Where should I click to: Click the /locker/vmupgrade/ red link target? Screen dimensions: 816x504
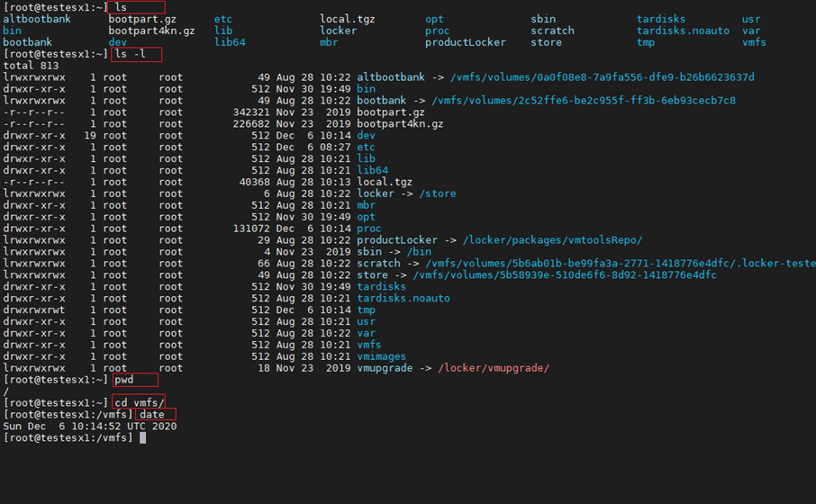click(x=494, y=368)
